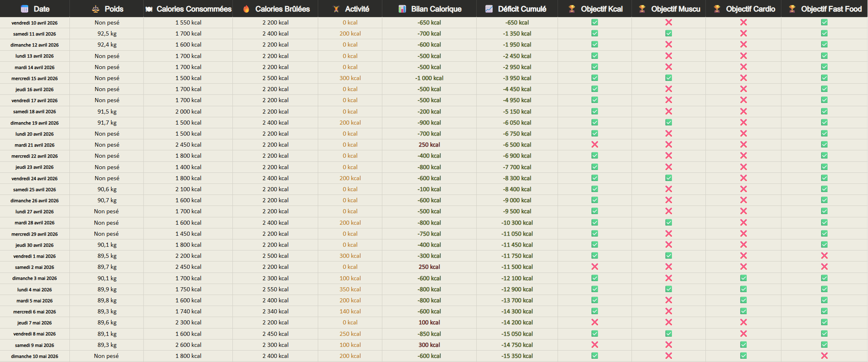The image size is (868, 362).
Task: Toggle Objectif Muscu checkbox for lundi 4 mai 2026
Action: pos(669,289)
